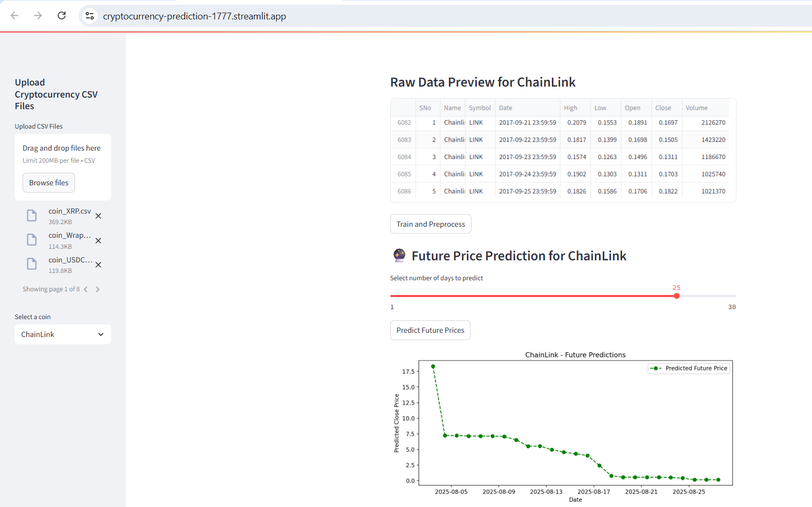Click the address bar URL
Image resolution: width=812 pixels, height=507 pixels.
pyautogui.click(x=195, y=16)
